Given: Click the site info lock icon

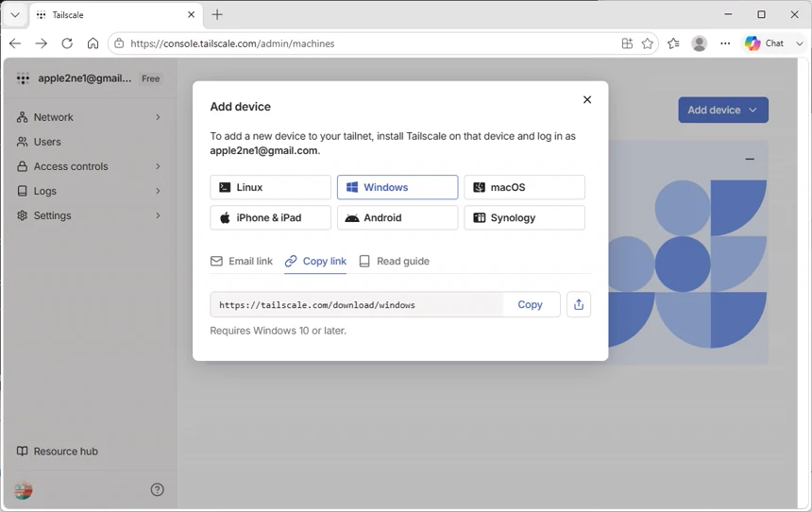Looking at the screenshot, I should click(119, 43).
